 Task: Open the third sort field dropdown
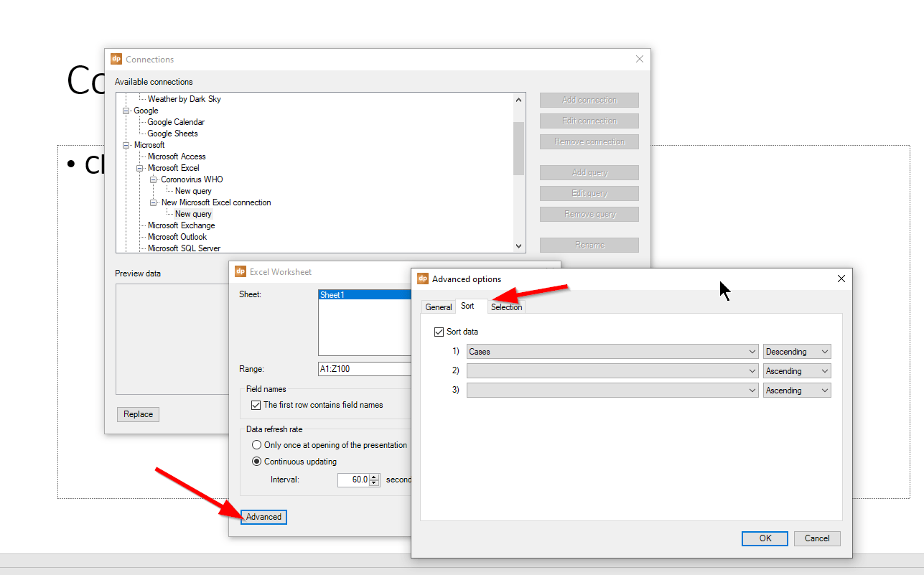tap(612, 391)
